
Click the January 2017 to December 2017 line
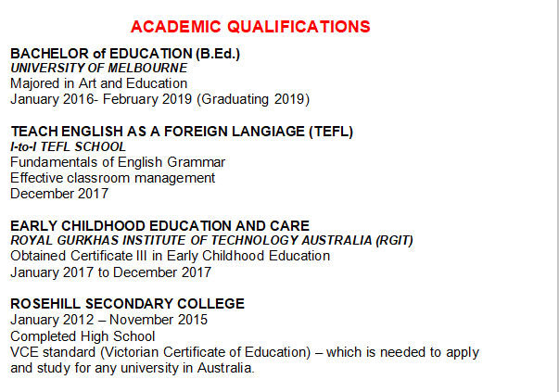[x=110, y=272]
